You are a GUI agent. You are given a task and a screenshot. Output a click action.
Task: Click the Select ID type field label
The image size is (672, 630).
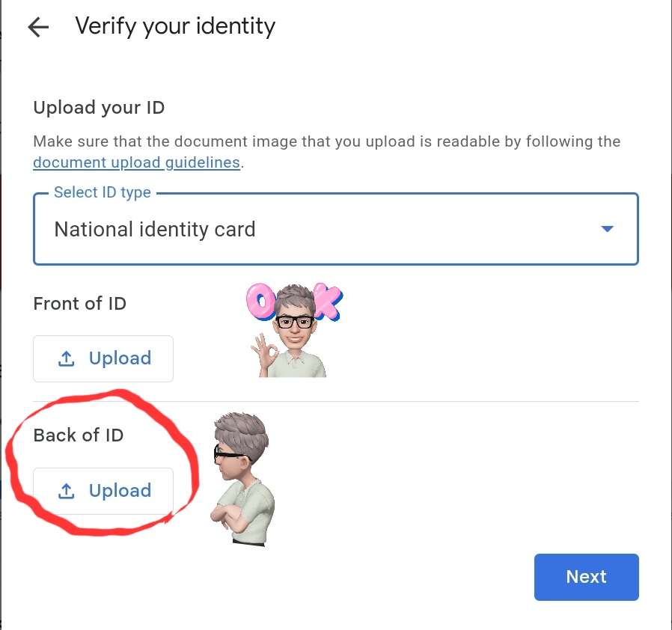click(x=103, y=193)
